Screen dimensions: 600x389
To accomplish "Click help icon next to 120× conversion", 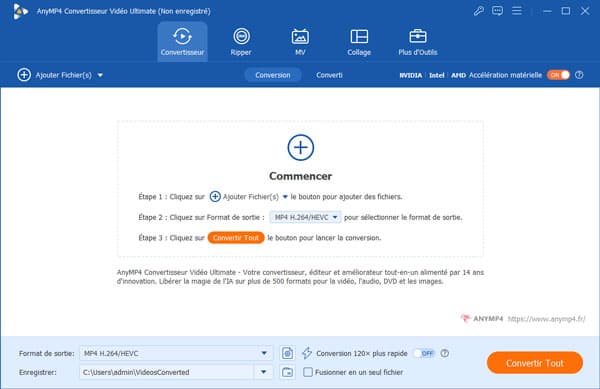I will (x=444, y=353).
